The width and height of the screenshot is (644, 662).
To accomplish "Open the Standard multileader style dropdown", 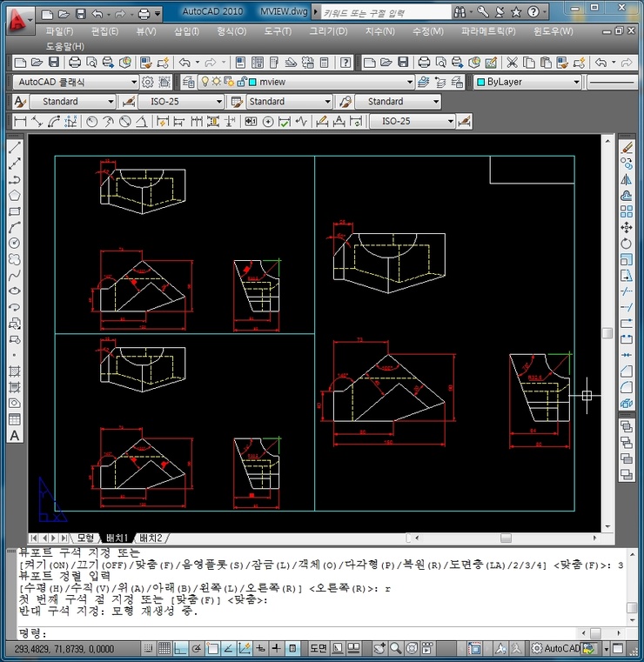I will 436,102.
